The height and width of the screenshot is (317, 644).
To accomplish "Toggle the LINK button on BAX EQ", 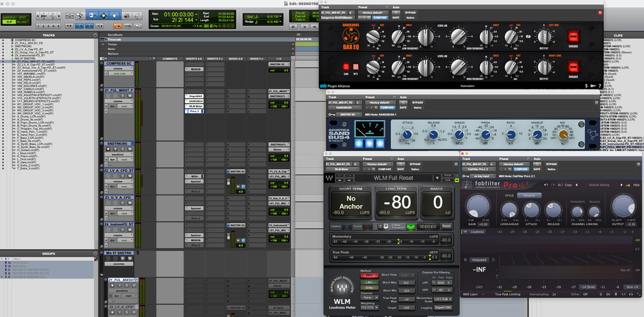I will pyautogui.click(x=346, y=67).
